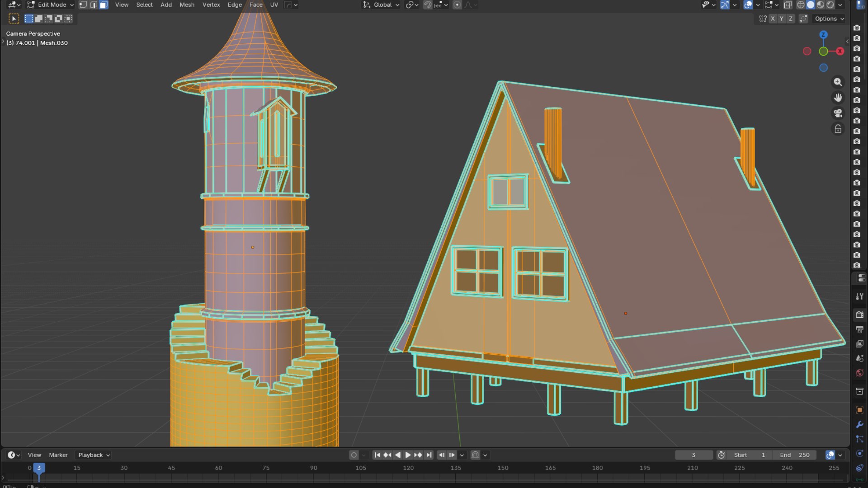The height and width of the screenshot is (488, 868).
Task: Open the Vertex menu
Action: (211, 5)
